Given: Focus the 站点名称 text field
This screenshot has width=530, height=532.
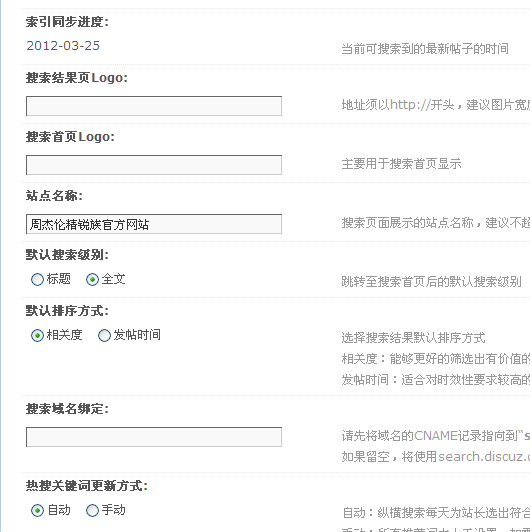Looking at the screenshot, I should (154, 224).
